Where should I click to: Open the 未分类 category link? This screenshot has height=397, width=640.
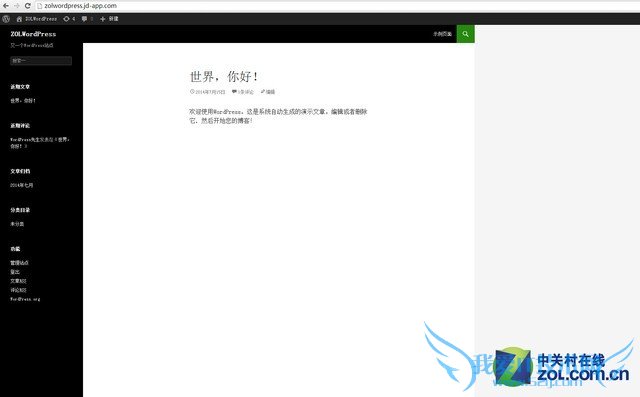(17, 224)
